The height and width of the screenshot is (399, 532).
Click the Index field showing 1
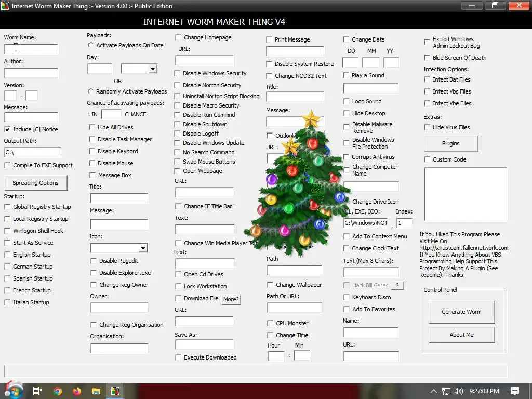(405, 223)
